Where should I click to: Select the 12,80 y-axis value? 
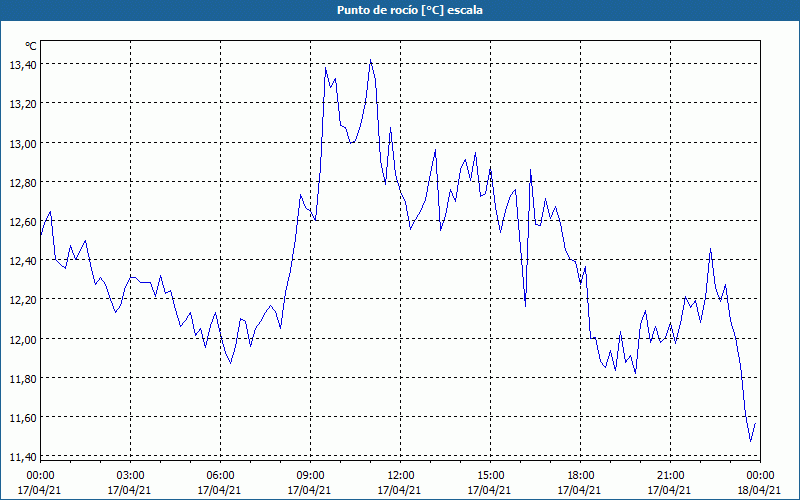point(22,182)
